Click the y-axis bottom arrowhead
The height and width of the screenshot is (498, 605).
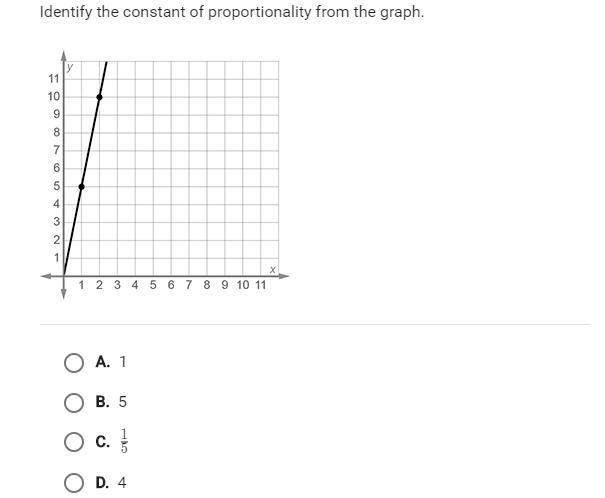[64, 294]
